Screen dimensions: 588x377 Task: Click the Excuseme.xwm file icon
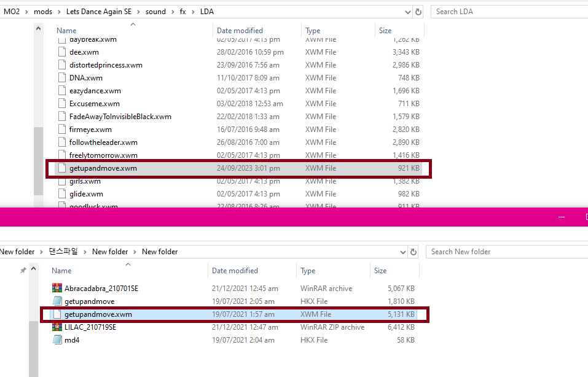point(62,103)
